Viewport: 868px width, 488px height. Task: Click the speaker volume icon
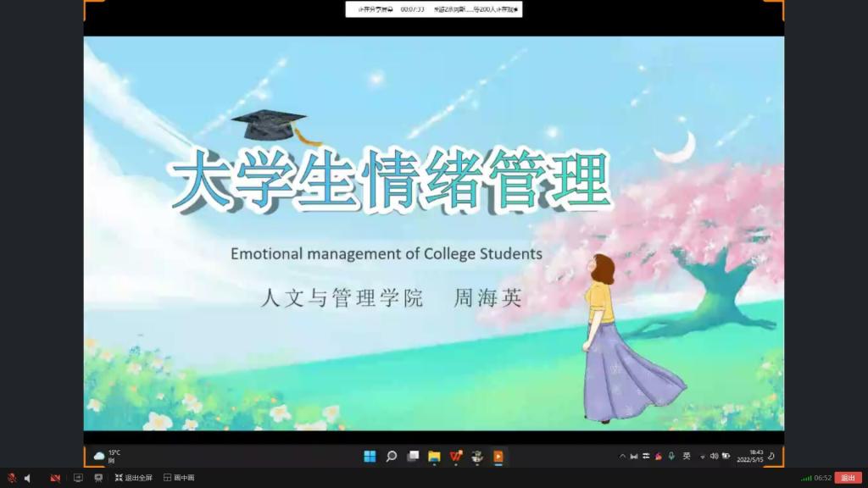(27, 478)
